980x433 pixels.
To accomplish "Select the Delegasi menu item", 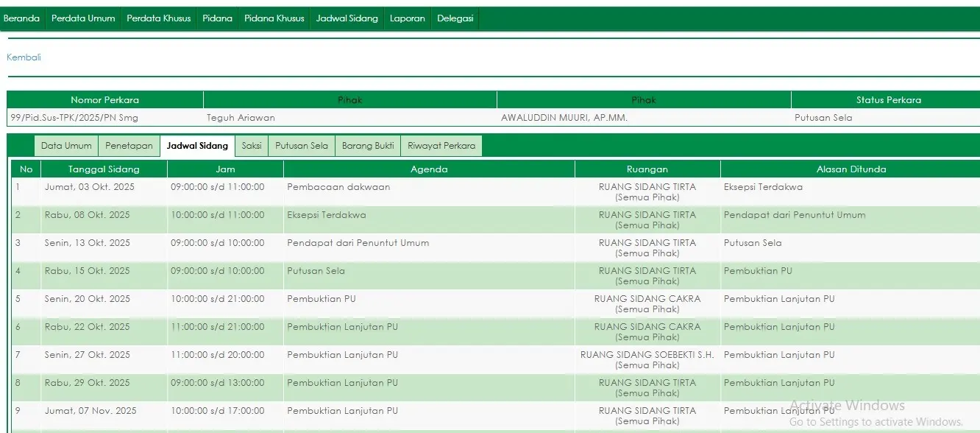I will 455,18.
